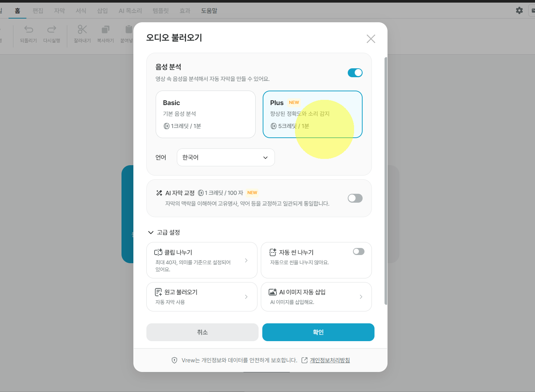Click the external link icon before 개인정보처리방침

coord(304,360)
